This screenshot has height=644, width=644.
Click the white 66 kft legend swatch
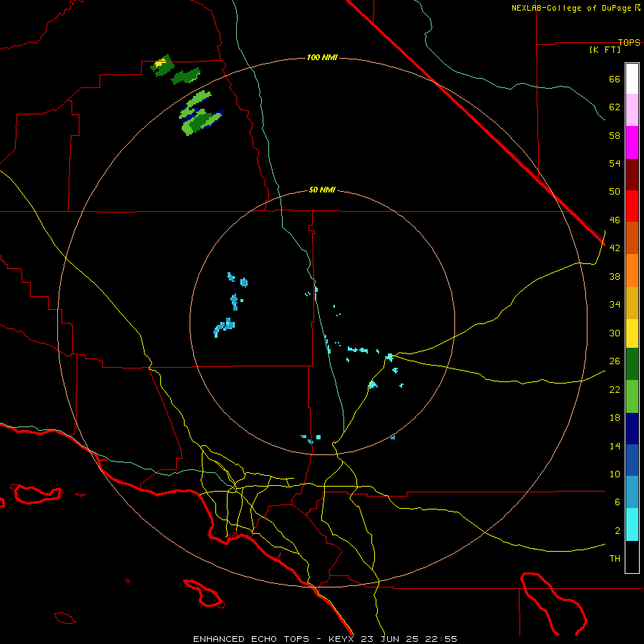632,79
